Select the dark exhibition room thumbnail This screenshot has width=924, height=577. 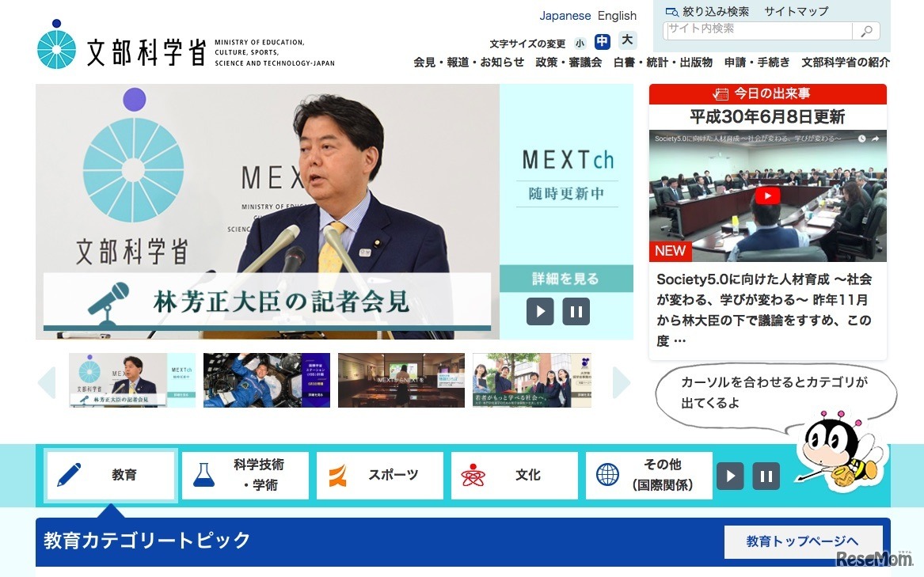(x=401, y=380)
